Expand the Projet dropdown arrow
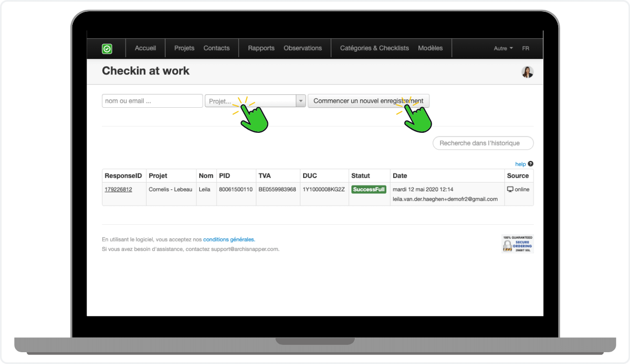Viewport: 630px width, 364px height. coord(300,101)
